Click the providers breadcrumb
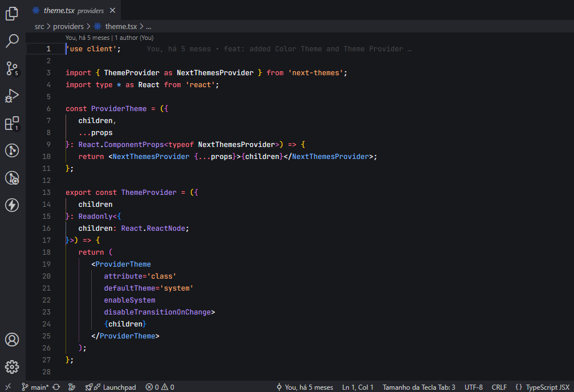 pyautogui.click(x=68, y=26)
